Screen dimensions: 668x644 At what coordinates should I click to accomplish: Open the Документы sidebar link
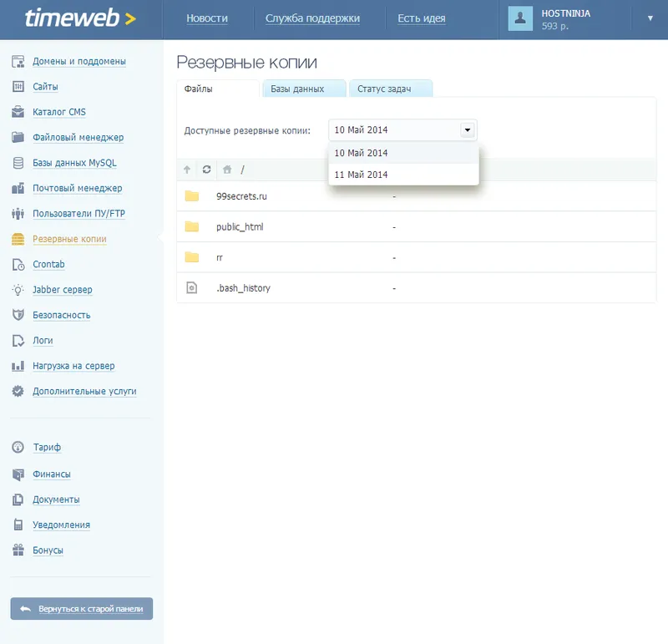coord(56,499)
